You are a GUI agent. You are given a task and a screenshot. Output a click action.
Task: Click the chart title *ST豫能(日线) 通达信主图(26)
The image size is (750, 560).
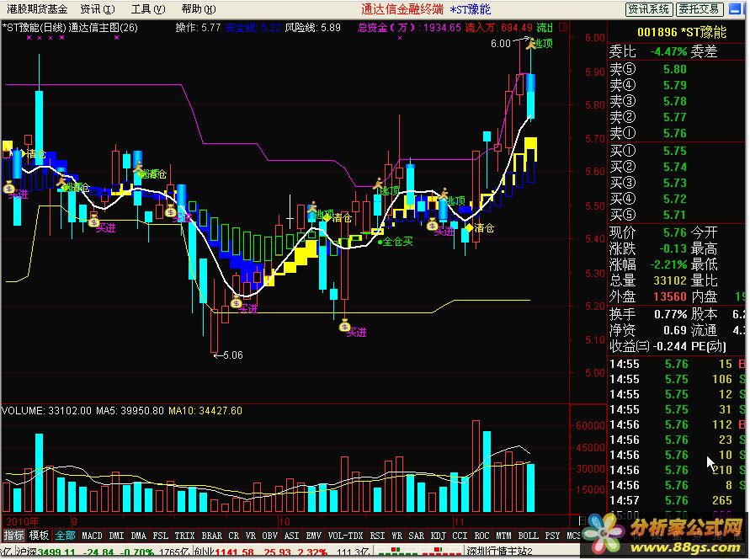tap(71, 27)
